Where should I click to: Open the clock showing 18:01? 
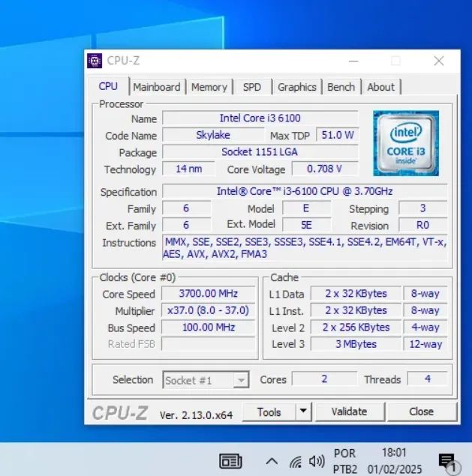coord(394,462)
